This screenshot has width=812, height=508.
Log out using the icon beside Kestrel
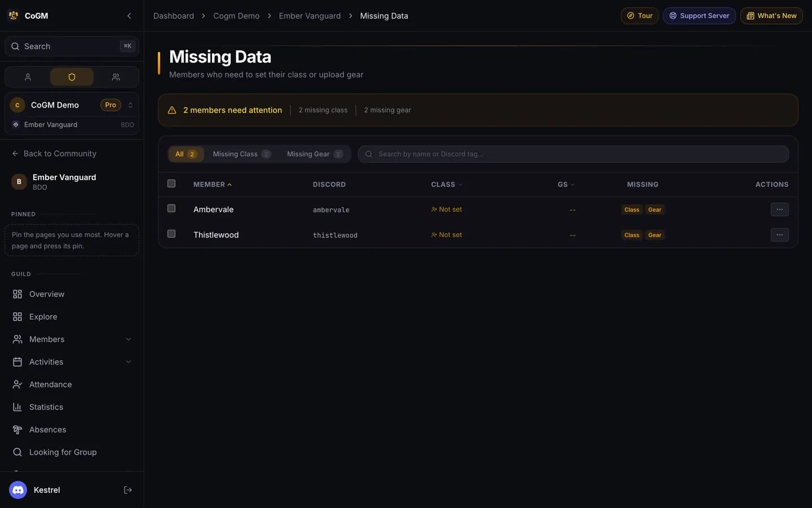128,490
